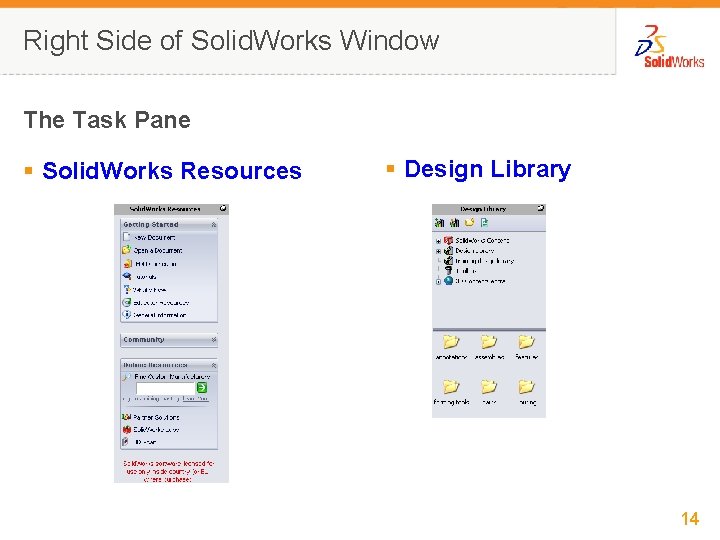Click the Add to Library toolbar icon
Screen dimensions: 720x540
pyautogui.click(x=439, y=223)
